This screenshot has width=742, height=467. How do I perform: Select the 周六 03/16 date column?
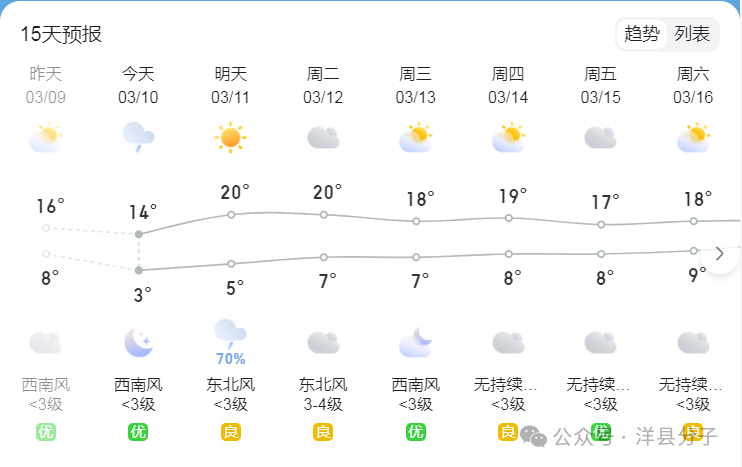click(693, 85)
